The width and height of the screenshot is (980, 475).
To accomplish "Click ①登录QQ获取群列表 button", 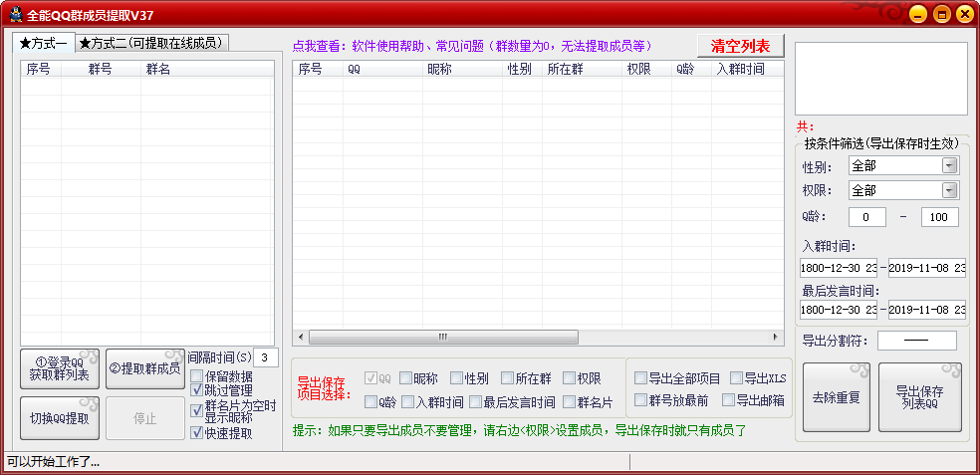I will tap(60, 368).
